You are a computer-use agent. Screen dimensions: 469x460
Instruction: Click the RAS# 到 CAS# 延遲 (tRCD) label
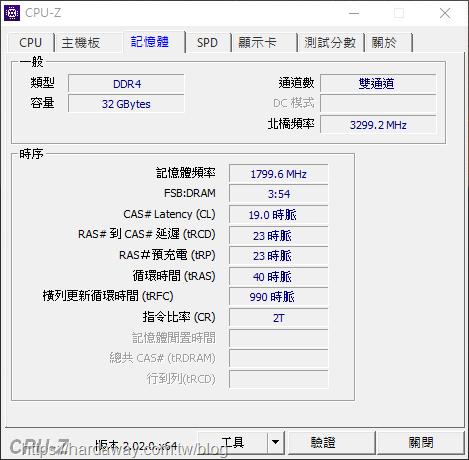(147, 234)
